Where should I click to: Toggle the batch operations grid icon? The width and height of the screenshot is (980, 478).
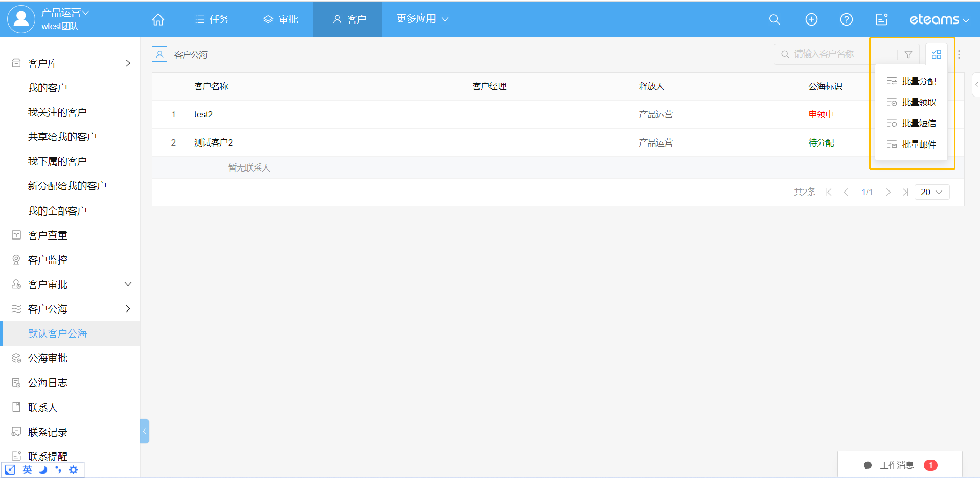[x=936, y=55]
